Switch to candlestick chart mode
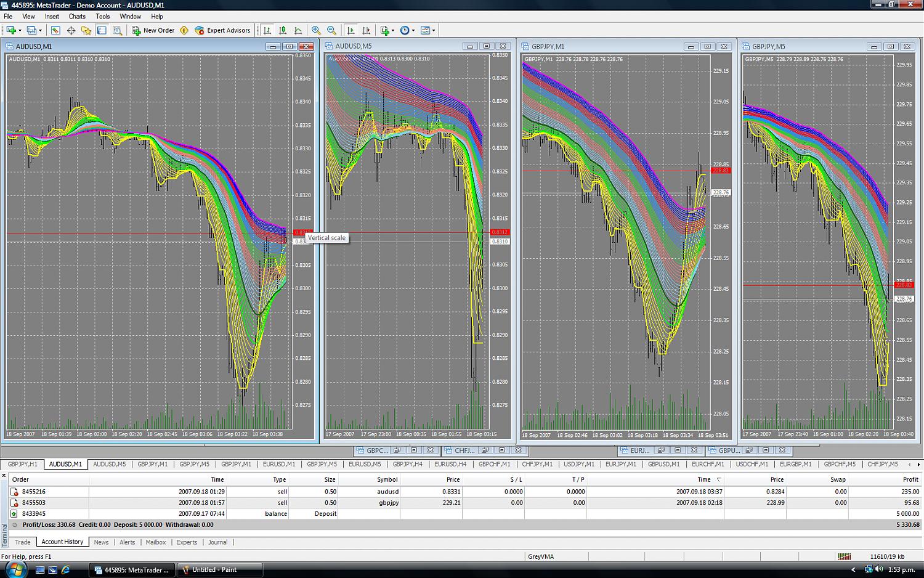Screen dimensions: 924x578 click(x=283, y=30)
